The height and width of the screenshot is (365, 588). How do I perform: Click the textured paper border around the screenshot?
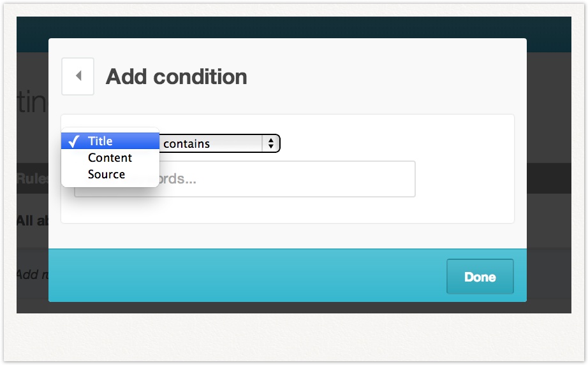pyautogui.click(x=293, y=338)
